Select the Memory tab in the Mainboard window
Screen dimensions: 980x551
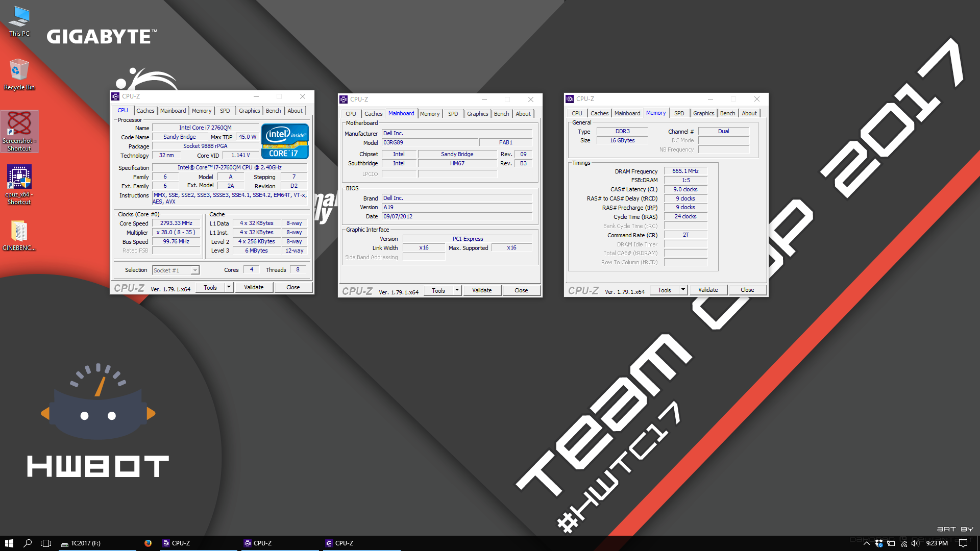coord(429,114)
